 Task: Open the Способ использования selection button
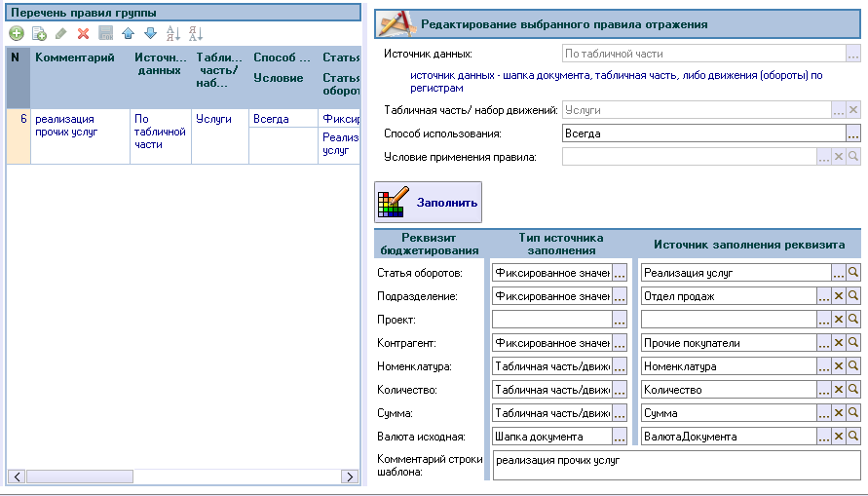pyautogui.click(x=853, y=134)
